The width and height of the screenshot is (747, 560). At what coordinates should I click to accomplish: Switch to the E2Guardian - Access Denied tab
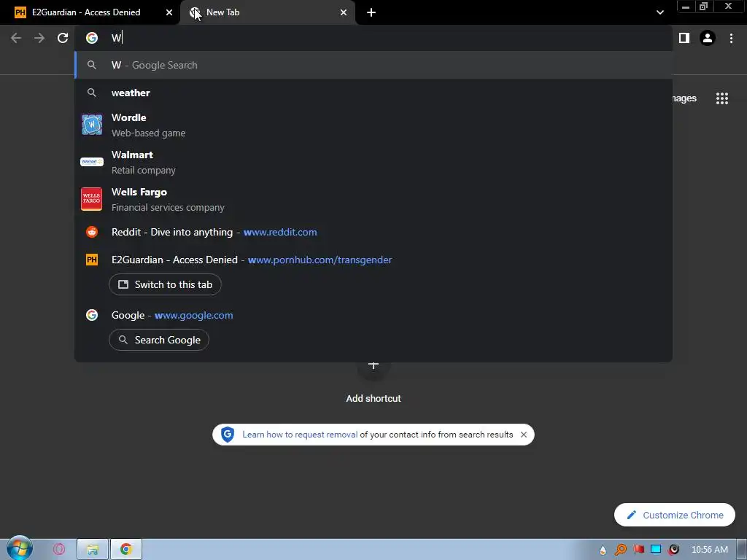pyautogui.click(x=90, y=12)
